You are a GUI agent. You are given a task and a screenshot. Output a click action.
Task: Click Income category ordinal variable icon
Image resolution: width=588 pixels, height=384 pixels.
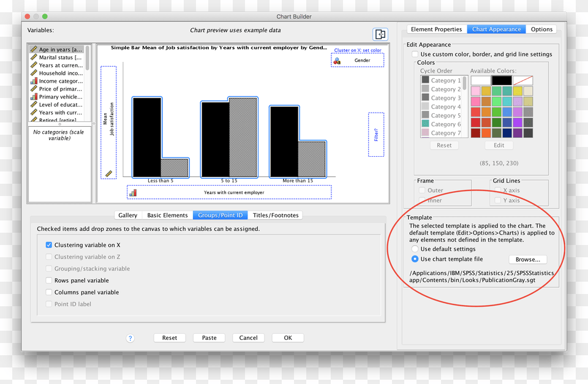[34, 81]
